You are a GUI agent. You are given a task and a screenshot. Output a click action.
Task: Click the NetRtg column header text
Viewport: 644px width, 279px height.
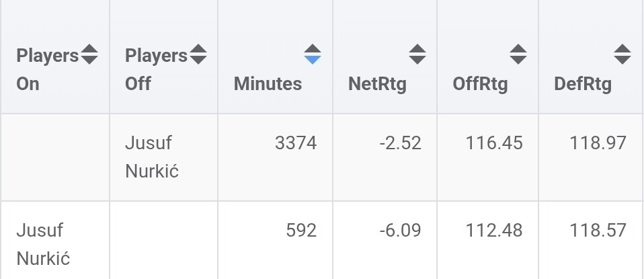[x=377, y=84]
